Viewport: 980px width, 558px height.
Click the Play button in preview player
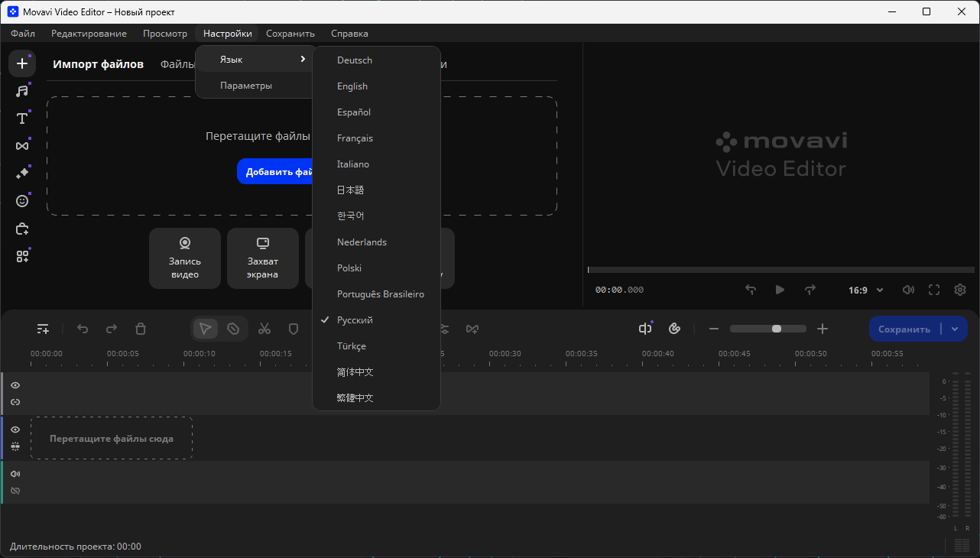(x=780, y=290)
